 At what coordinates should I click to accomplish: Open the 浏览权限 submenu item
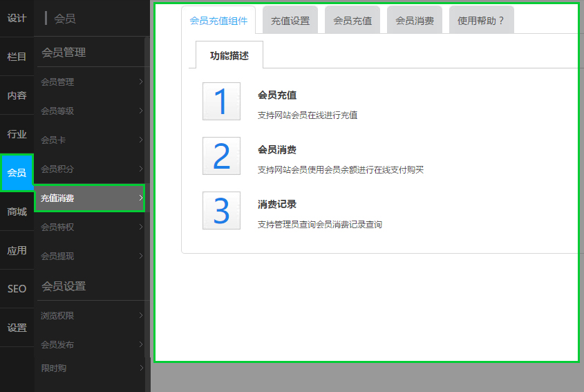pyautogui.click(x=90, y=316)
